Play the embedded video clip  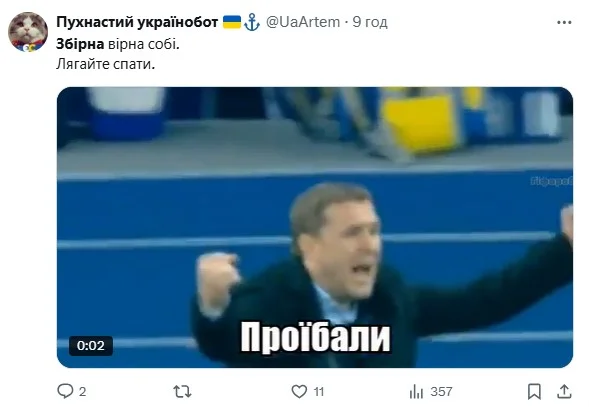tap(315, 227)
